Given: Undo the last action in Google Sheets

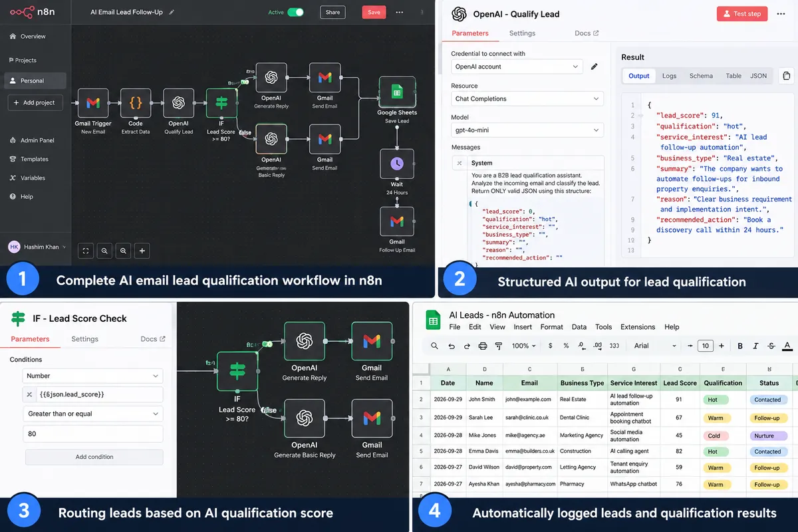Looking at the screenshot, I should coord(451,346).
